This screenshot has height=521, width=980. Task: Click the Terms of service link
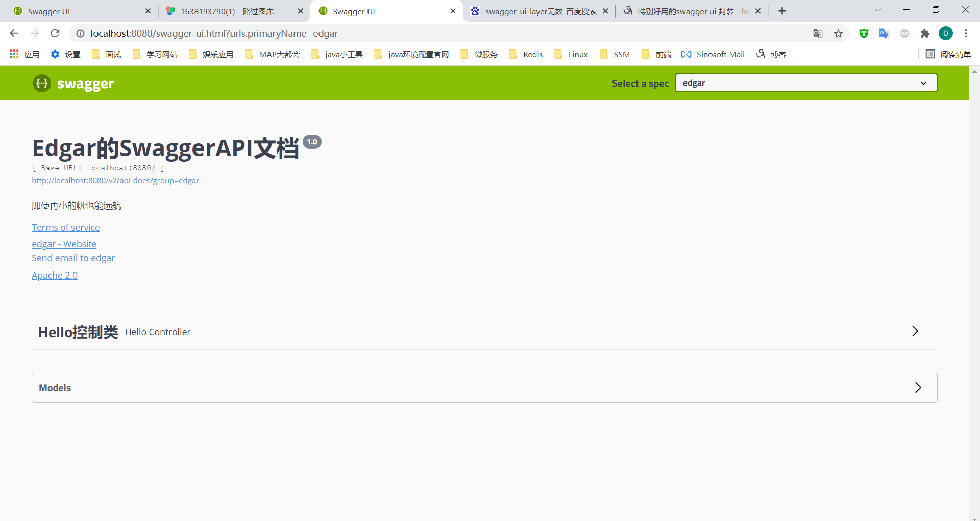tap(66, 228)
